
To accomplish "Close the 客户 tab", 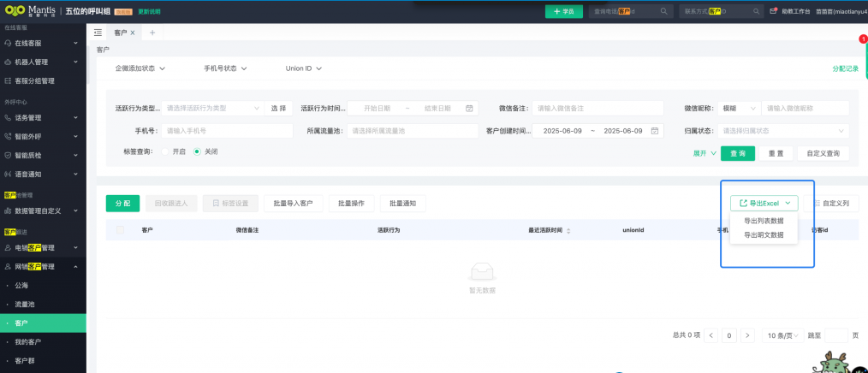I will pyautogui.click(x=133, y=33).
